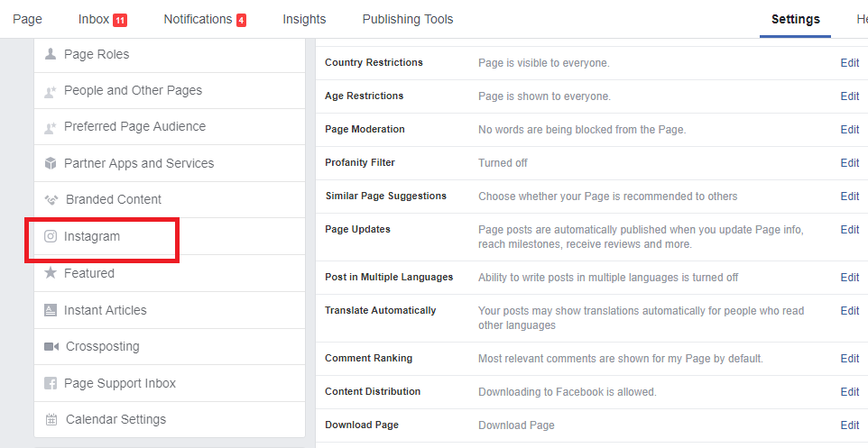Click the Partner Apps and Services box icon
The image size is (868, 448).
point(51,163)
